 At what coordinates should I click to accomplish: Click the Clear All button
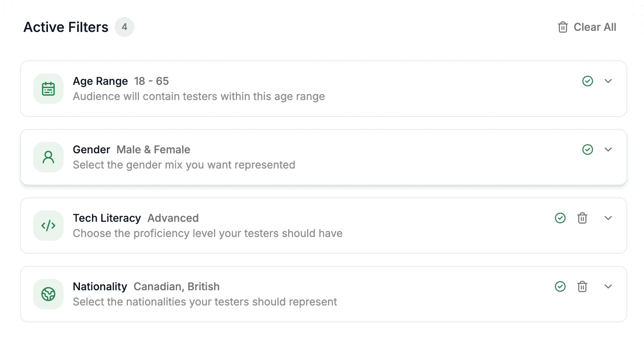pyautogui.click(x=595, y=27)
